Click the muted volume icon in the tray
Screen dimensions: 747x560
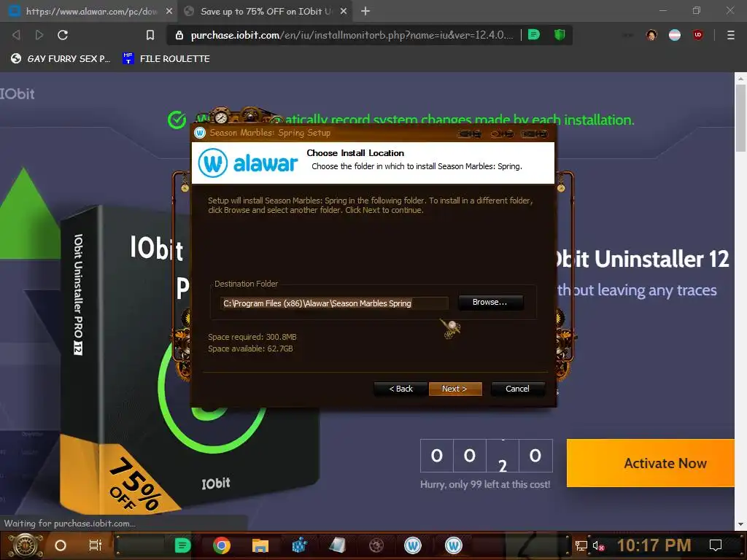click(x=599, y=545)
